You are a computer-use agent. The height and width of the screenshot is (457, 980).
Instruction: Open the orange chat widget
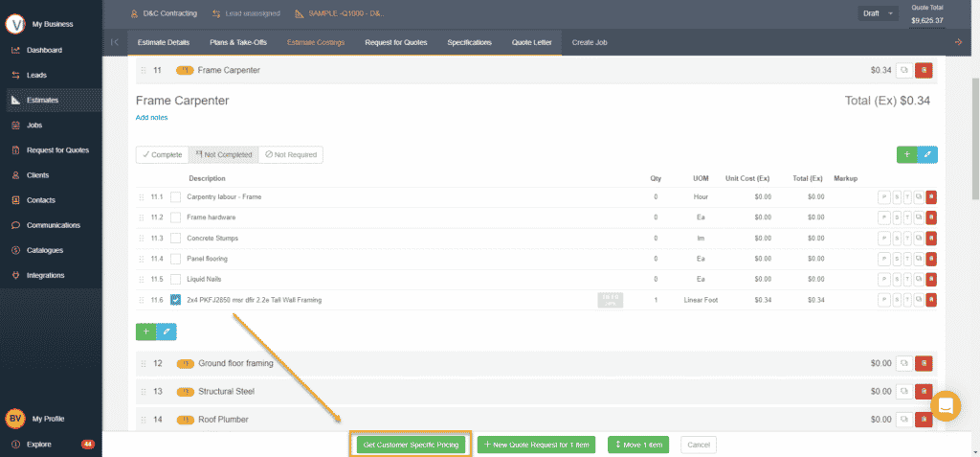click(945, 405)
